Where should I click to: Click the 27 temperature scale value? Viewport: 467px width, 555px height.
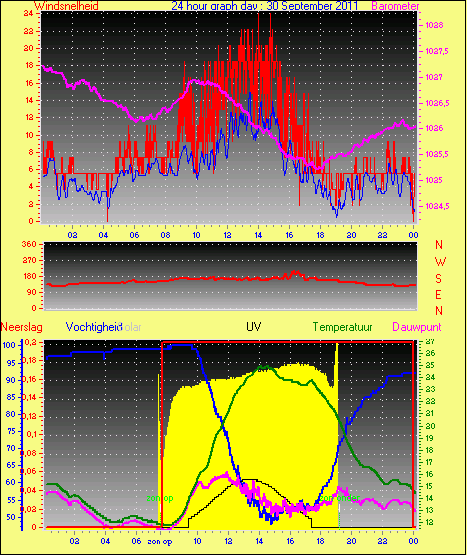(x=430, y=342)
